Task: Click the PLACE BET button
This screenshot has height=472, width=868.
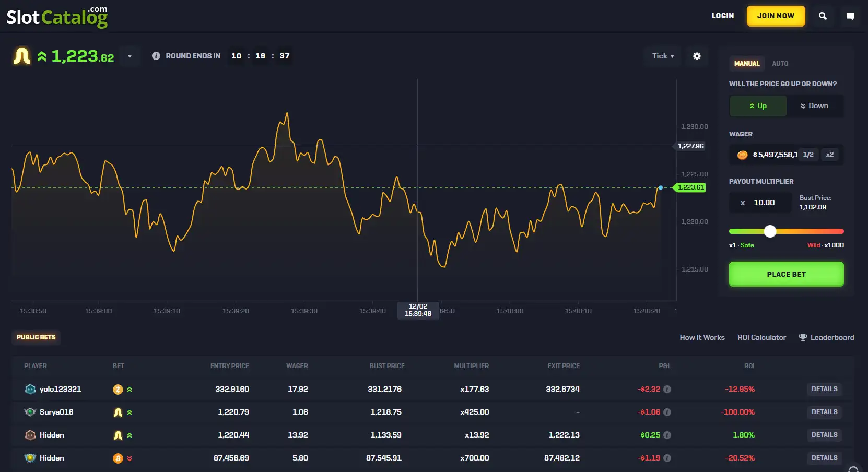Action: [786, 274]
